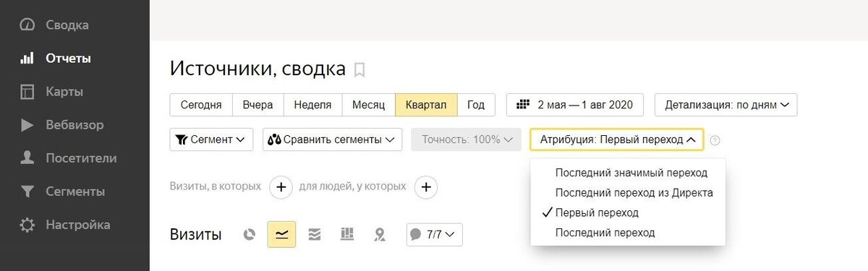868x271 pixels.
Task: Select the Год period
Action: [476, 105]
